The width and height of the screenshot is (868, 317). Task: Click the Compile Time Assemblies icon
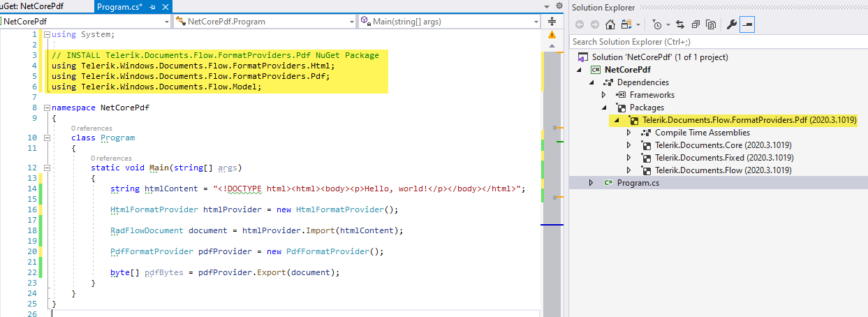pyautogui.click(x=646, y=133)
